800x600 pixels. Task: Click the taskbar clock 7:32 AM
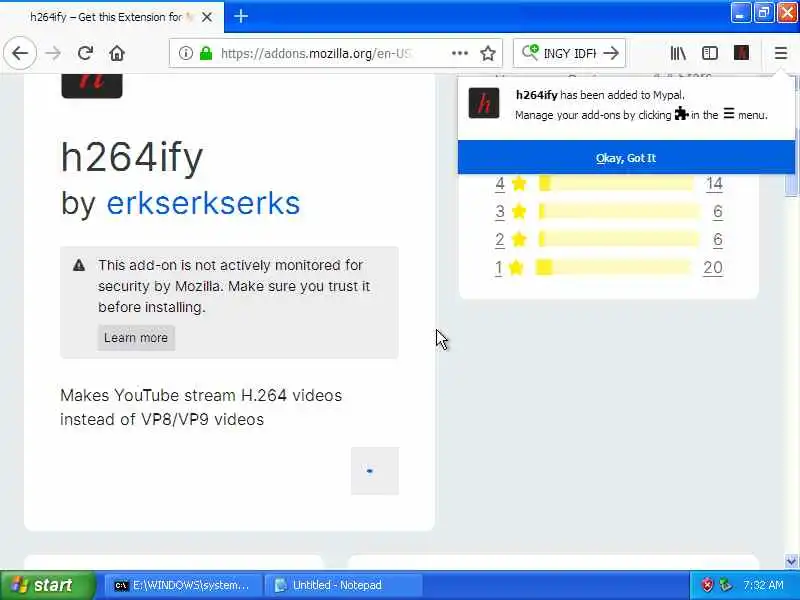pos(764,585)
